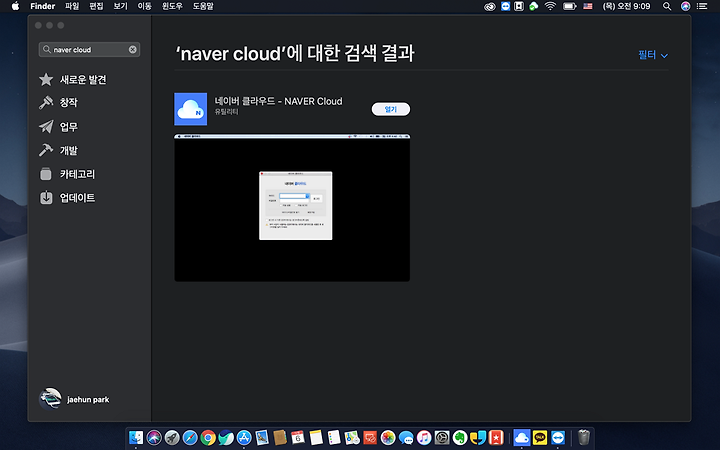
Task: Open the 필터 filter dropdown
Action: click(x=653, y=55)
